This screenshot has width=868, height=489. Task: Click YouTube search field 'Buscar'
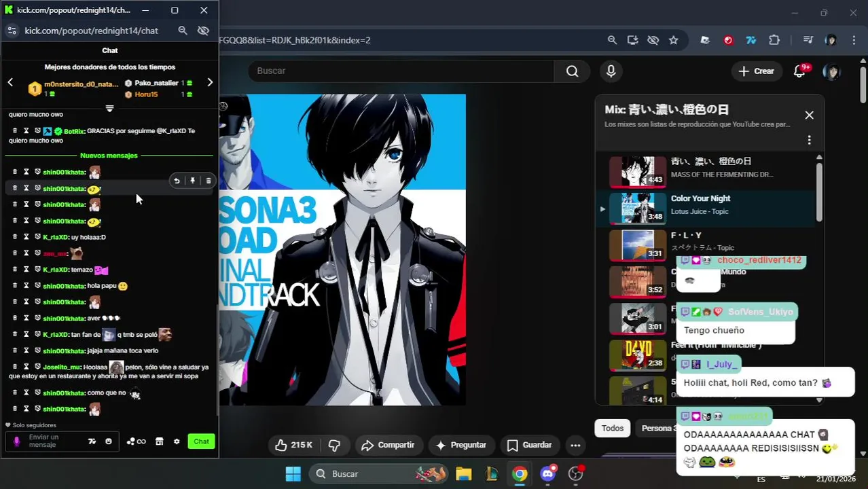click(401, 71)
